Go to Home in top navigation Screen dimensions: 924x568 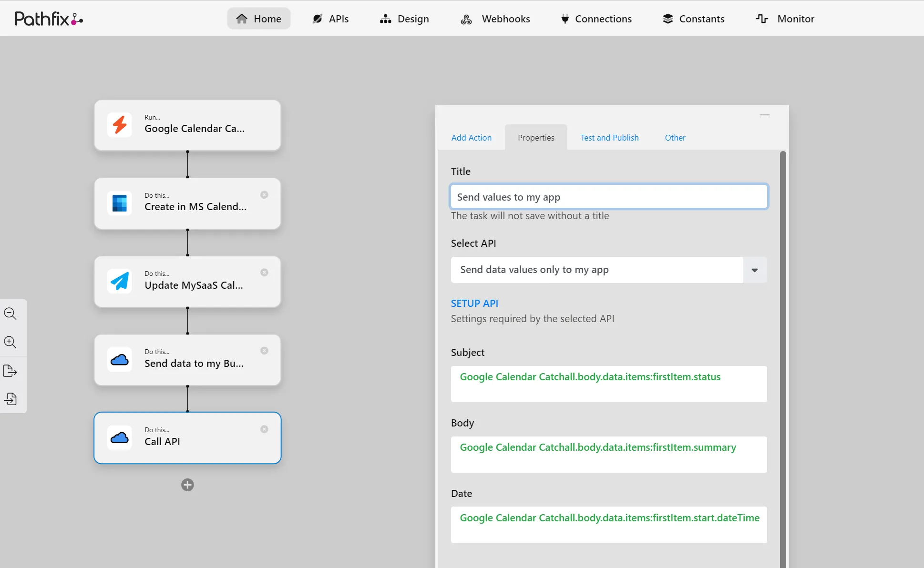[x=259, y=19]
